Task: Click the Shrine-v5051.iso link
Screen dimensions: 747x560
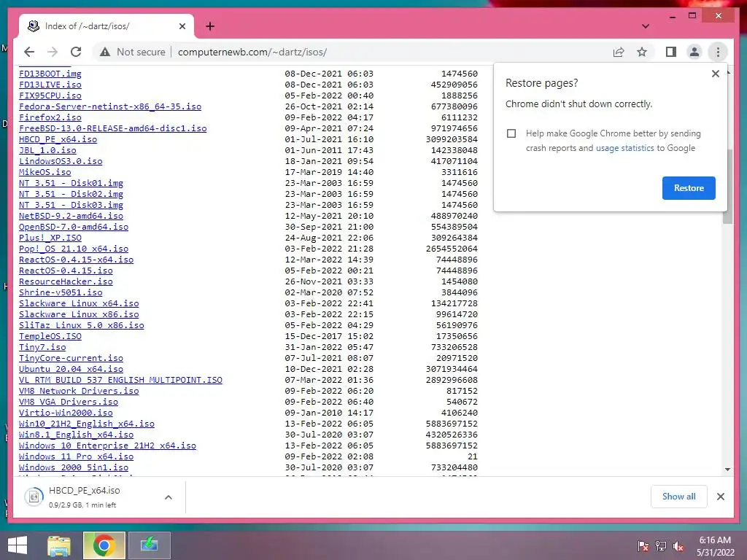Action: pyautogui.click(x=61, y=293)
